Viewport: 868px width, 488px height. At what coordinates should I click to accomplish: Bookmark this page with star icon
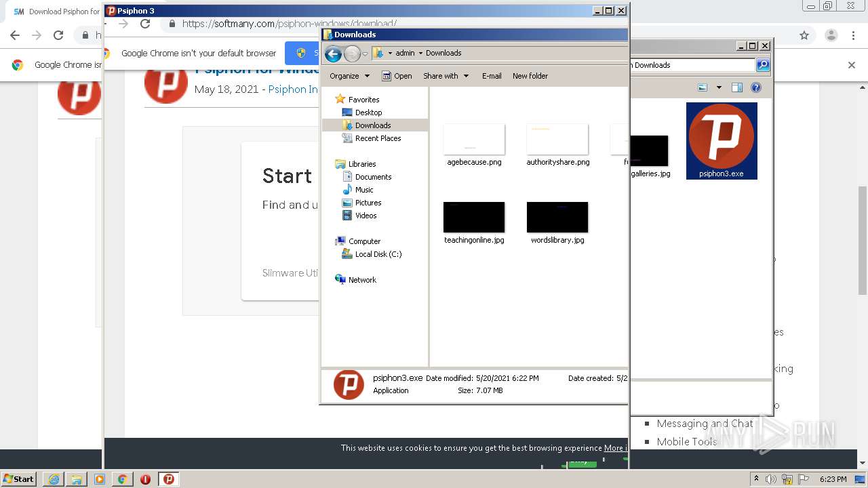[804, 35]
